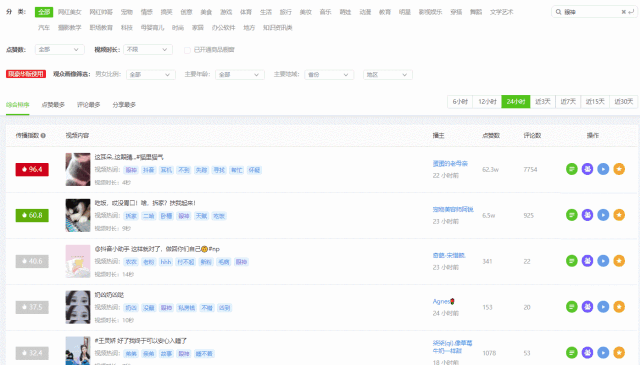This screenshot has width=640, height=365.
Task: Filter by the 办公软件 category
Action: tap(223, 28)
